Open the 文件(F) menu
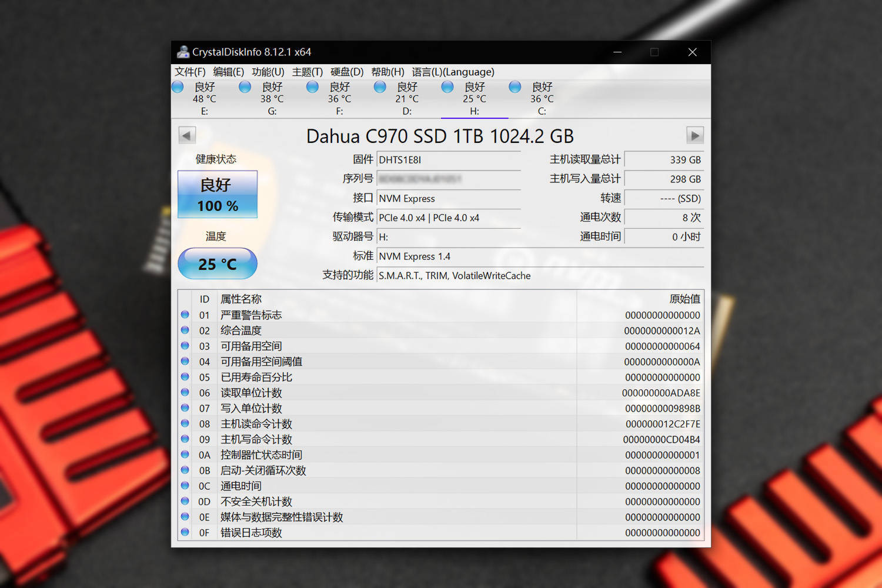This screenshot has width=882, height=588. 190,72
